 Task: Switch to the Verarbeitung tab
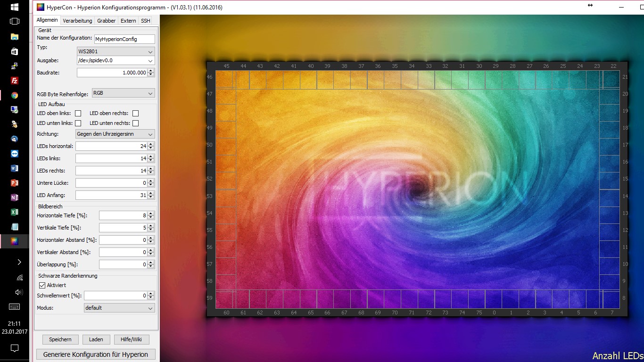[x=77, y=21]
